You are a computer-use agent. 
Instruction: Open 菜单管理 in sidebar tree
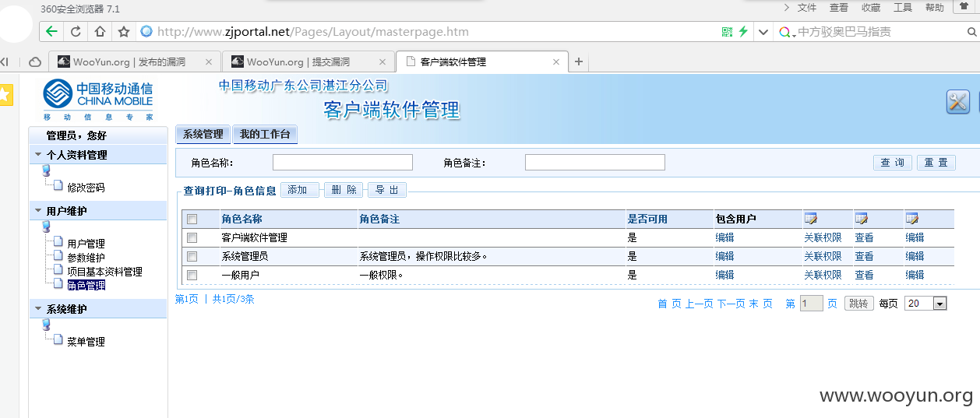click(86, 342)
